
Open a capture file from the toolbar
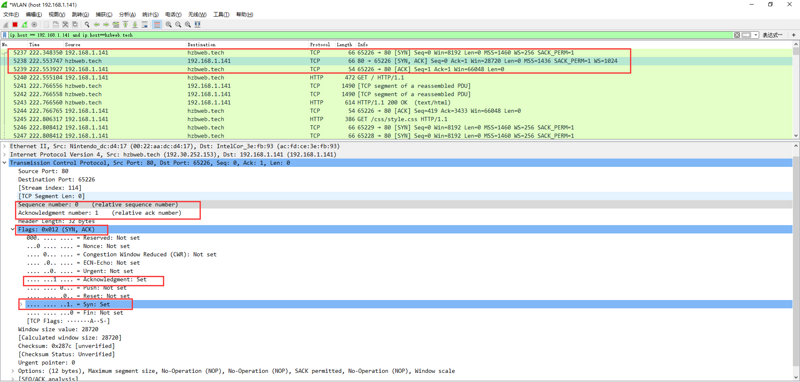46,24
